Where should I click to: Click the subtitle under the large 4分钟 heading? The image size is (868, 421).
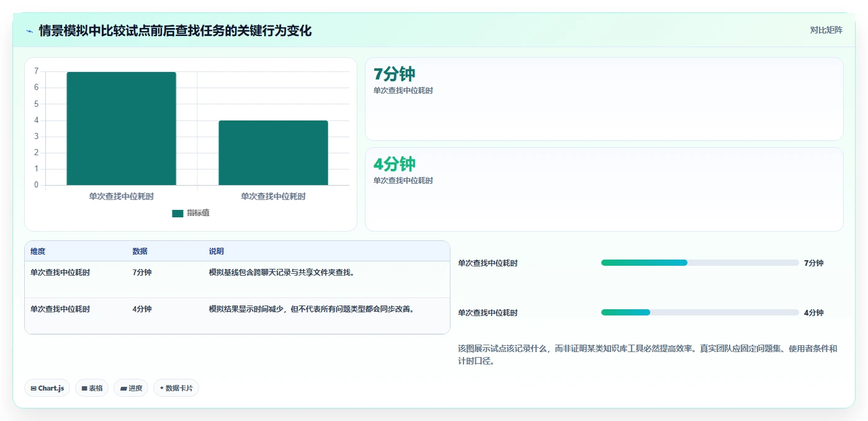403,181
